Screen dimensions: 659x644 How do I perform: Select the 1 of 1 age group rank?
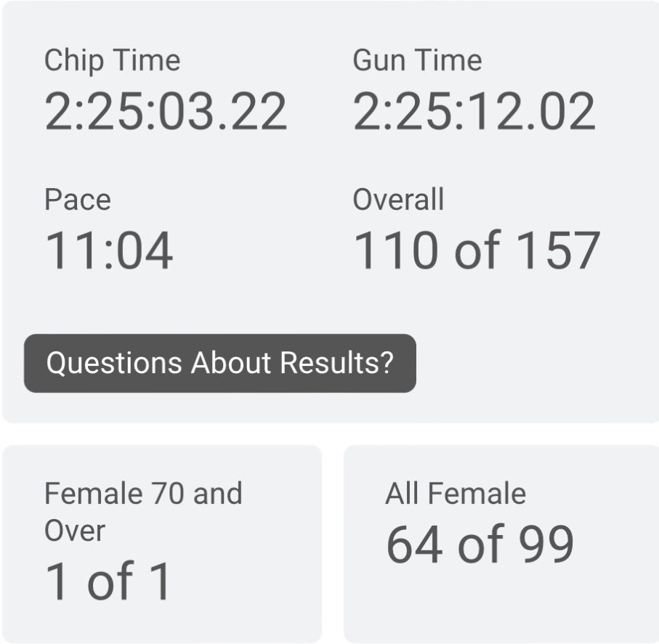pyautogui.click(x=108, y=581)
